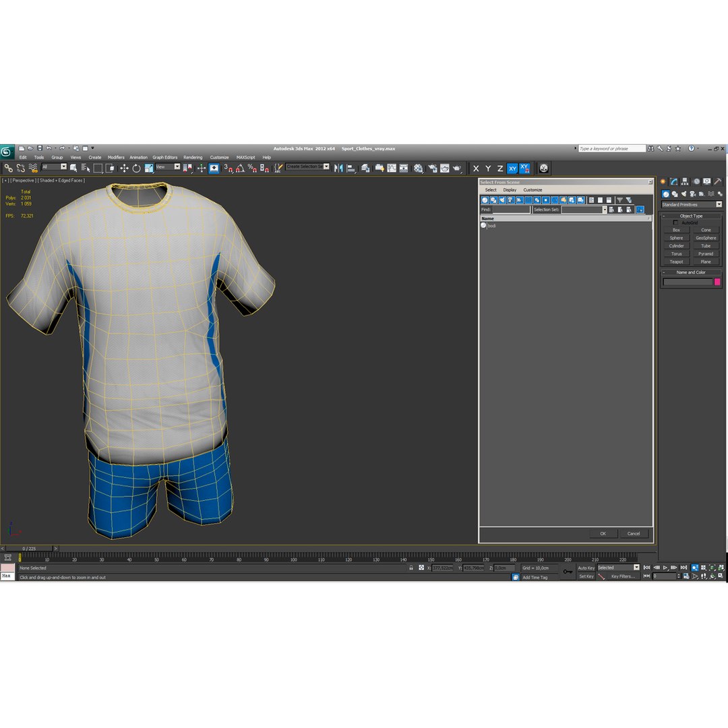Select Shapes category in Create panel
This screenshot has height=728, width=728.
click(x=675, y=194)
